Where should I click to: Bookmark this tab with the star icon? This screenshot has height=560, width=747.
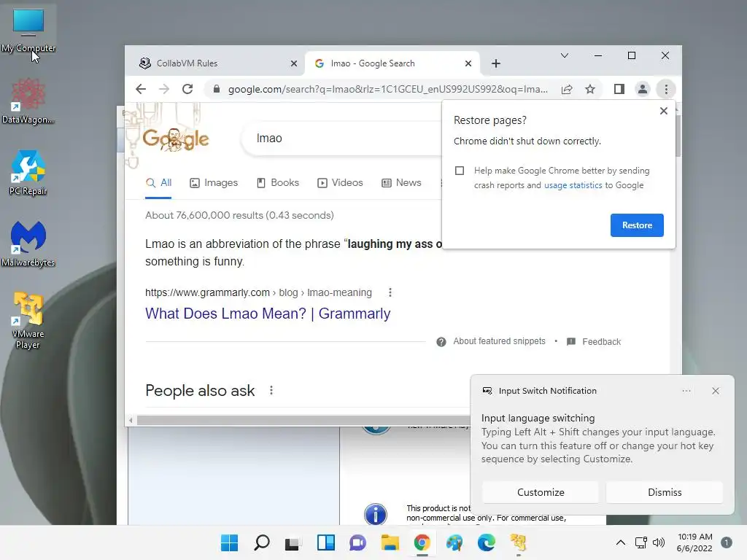[x=589, y=89]
